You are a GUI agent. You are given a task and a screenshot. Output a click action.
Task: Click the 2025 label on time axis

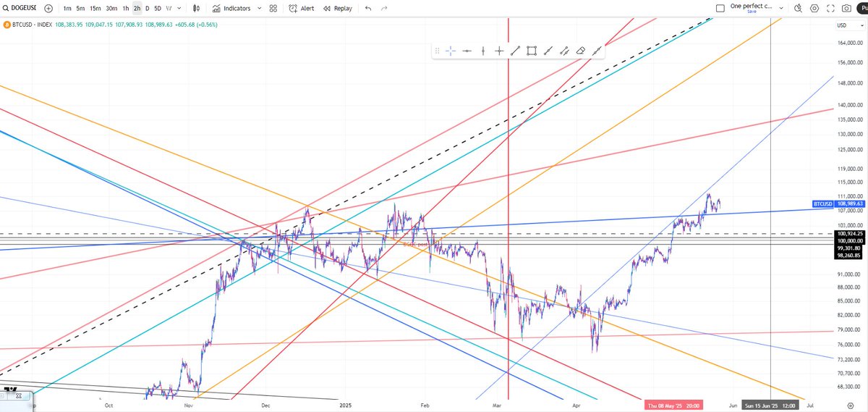point(346,406)
